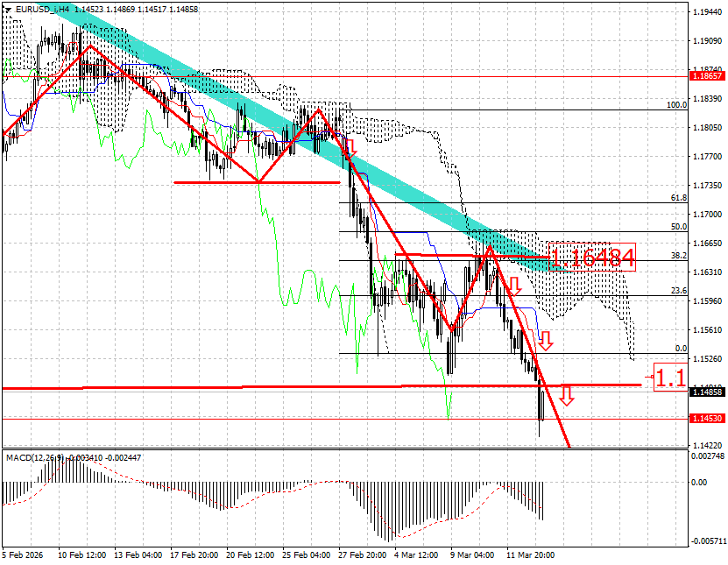Image resolution: width=728 pixels, height=565 pixels.
Task: Click 1.17000 on the price scale
Action: tap(707, 215)
